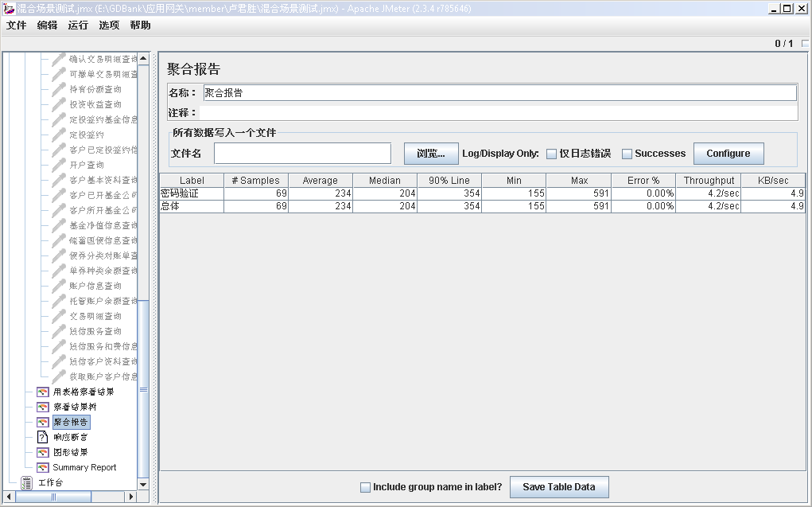Click the 密码验证 label cell

[192, 193]
